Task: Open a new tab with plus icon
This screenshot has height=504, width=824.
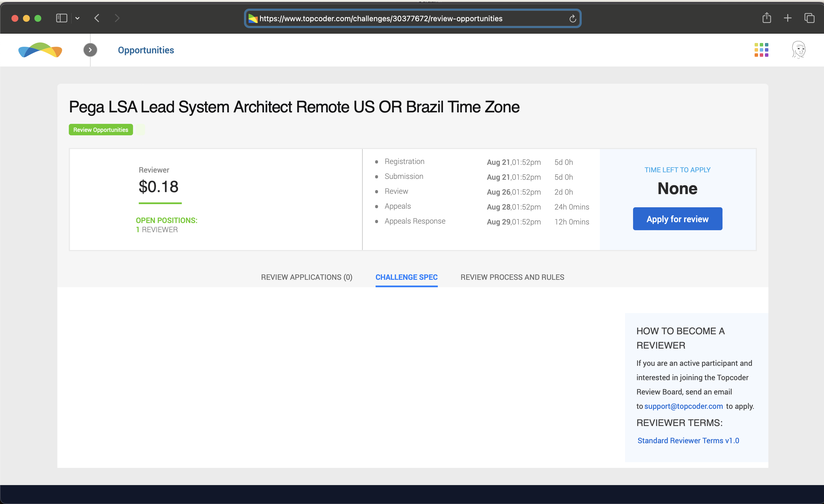Action: pos(788,18)
